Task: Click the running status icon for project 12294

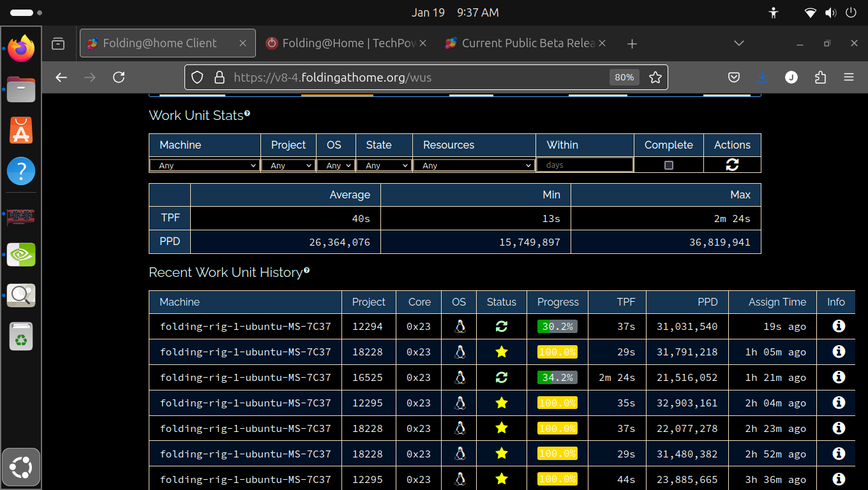Action: point(502,326)
